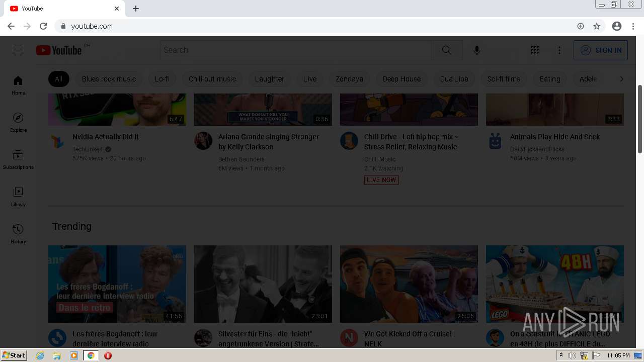
Task: Select the Eating chip
Action: (x=550, y=79)
